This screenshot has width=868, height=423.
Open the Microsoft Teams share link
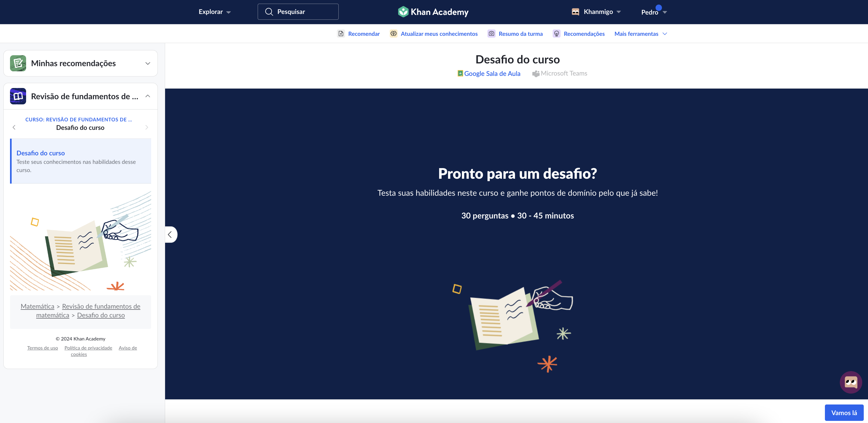point(560,73)
